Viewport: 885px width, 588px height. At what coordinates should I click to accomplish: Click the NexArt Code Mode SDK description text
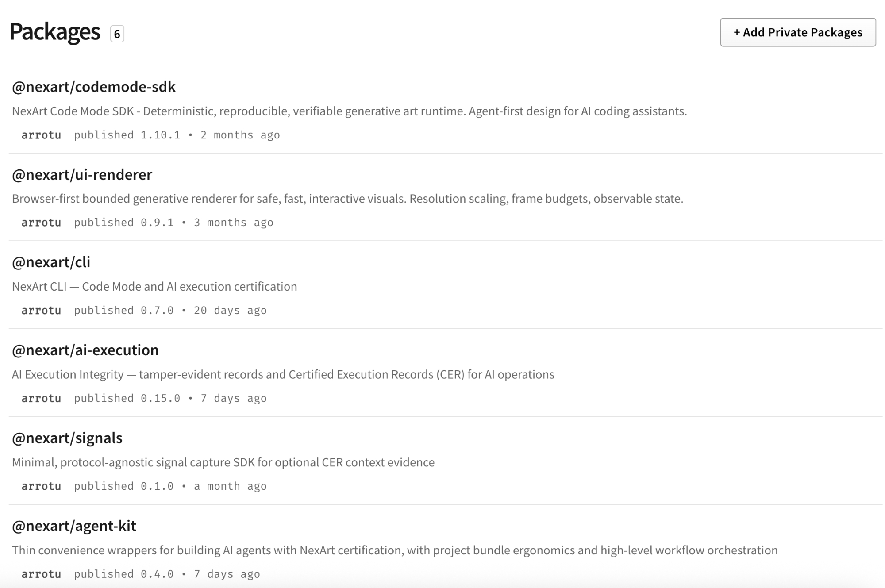(349, 111)
